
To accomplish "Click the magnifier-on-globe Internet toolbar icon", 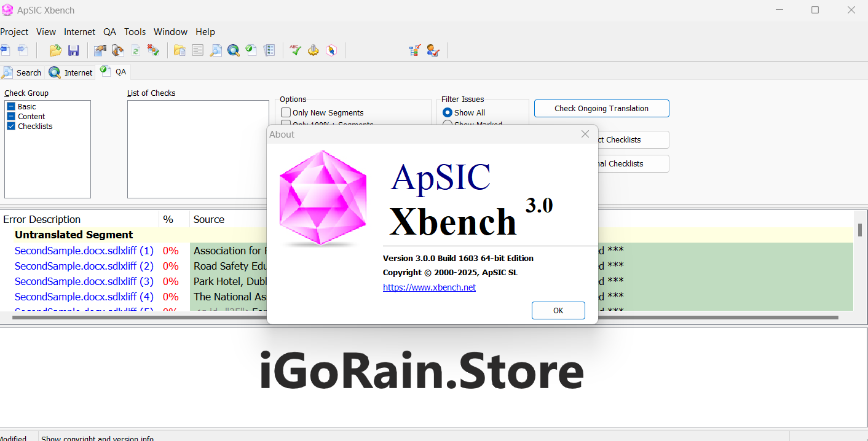I will tap(234, 50).
